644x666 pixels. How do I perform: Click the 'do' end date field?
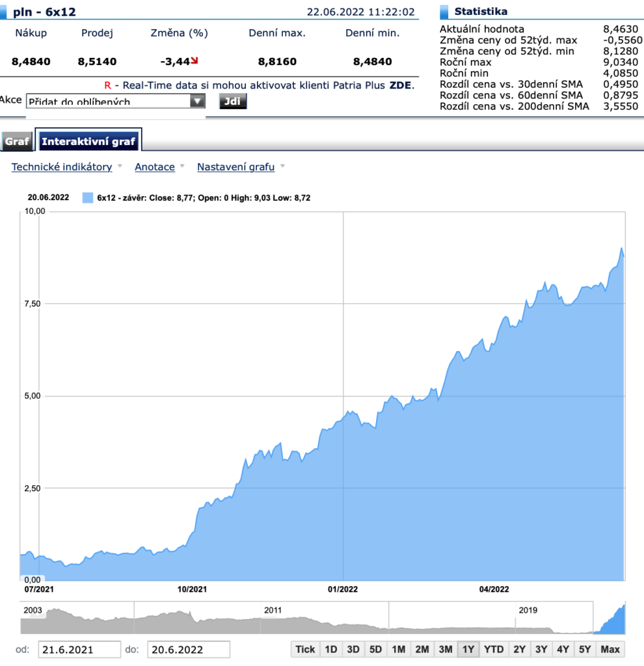click(x=189, y=650)
